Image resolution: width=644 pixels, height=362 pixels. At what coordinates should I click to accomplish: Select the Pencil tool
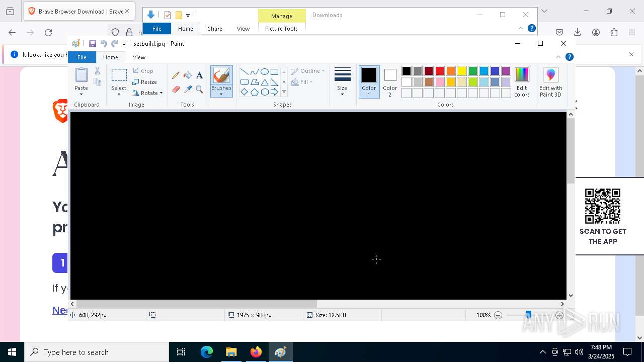click(x=176, y=75)
